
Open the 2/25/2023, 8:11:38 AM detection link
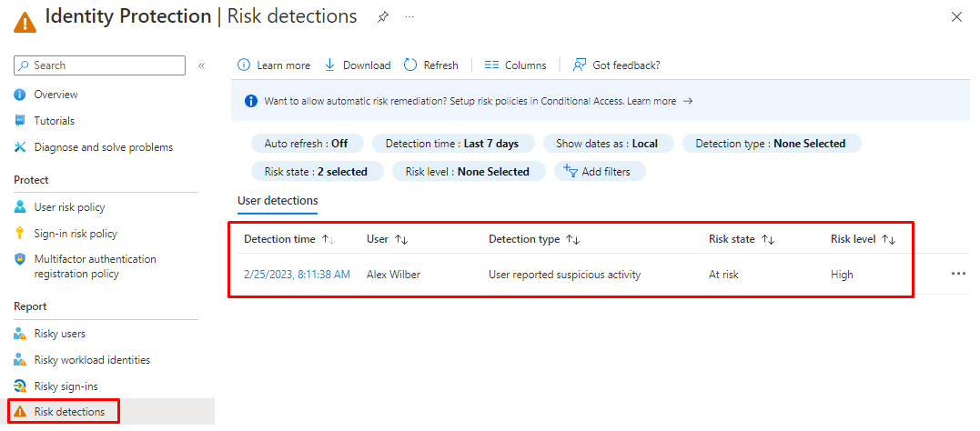(x=297, y=275)
